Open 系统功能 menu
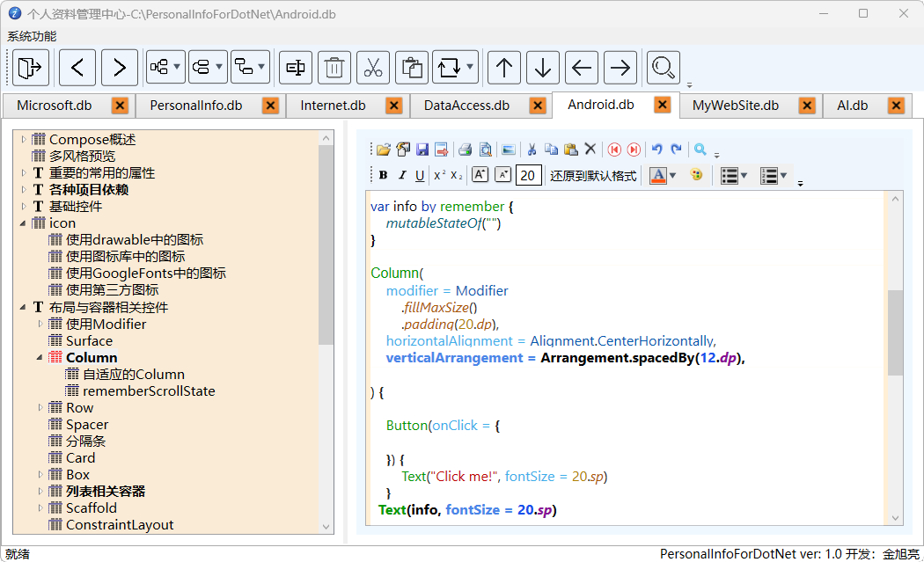Image resolution: width=924 pixels, height=562 pixels. (32, 36)
